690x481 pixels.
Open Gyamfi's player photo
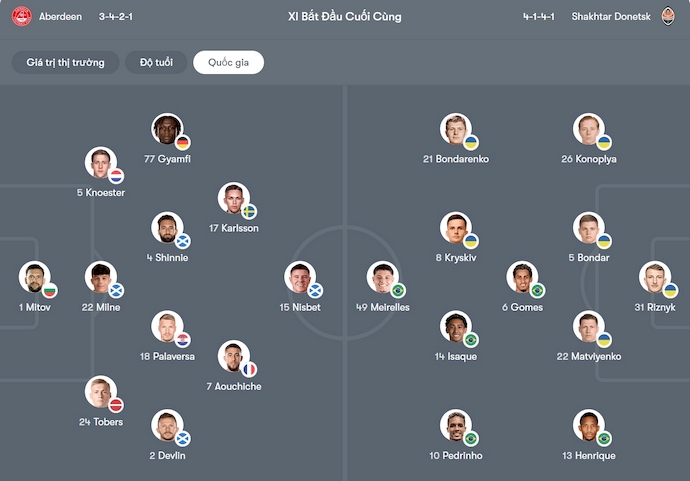coord(166,129)
